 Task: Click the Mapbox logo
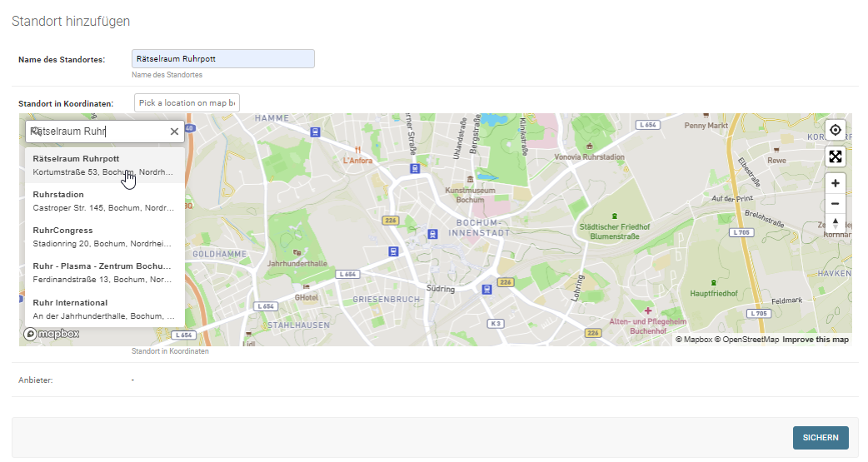tap(52, 334)
